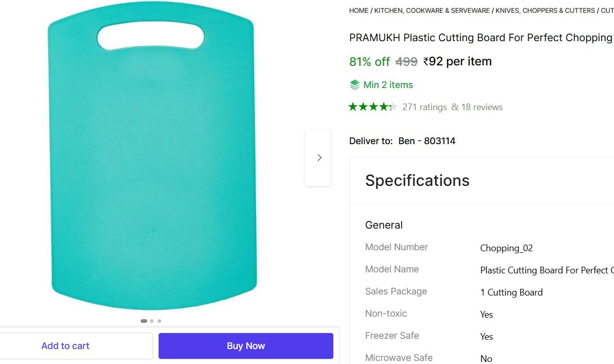Select the third carousel dot
Viewport: 614px width, 364px height.
point(159,321)
